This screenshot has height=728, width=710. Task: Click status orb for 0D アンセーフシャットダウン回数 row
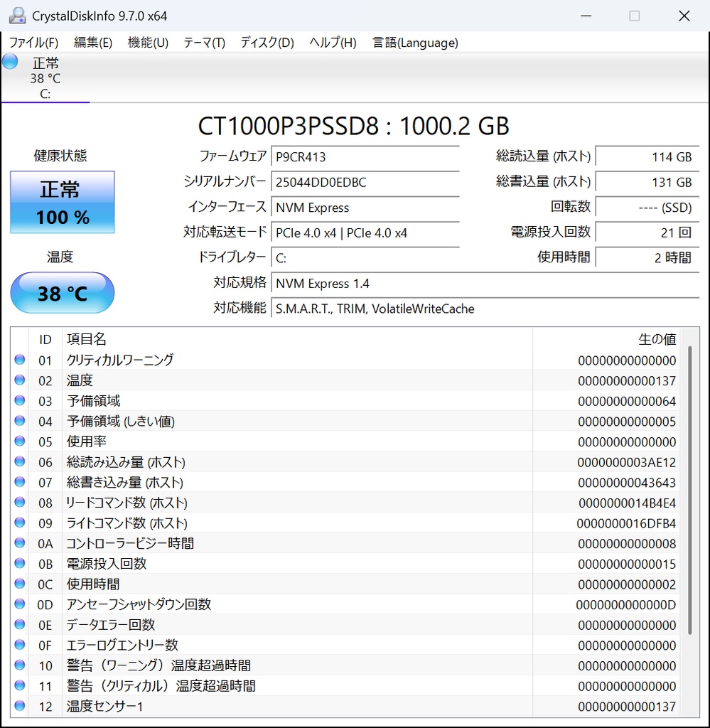point(19,604)
